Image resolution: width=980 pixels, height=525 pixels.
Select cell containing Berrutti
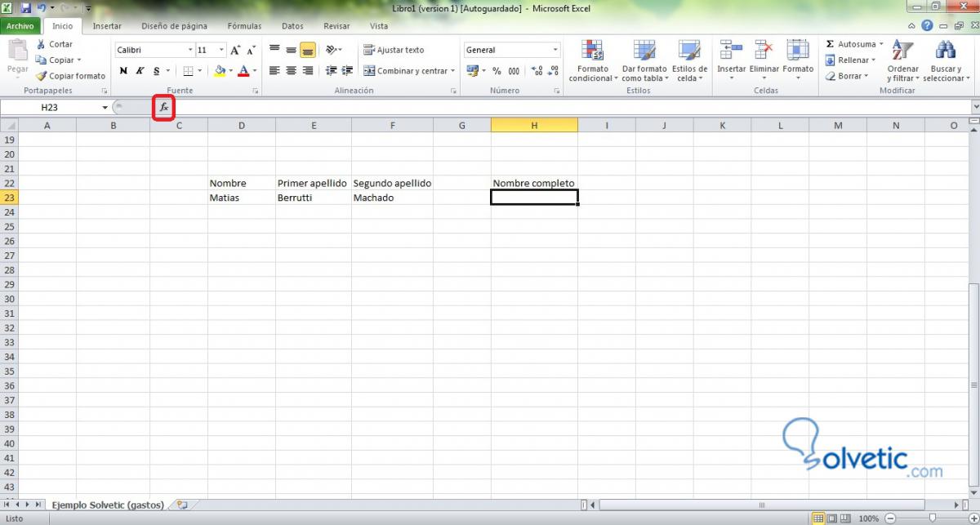coord(314,198)
